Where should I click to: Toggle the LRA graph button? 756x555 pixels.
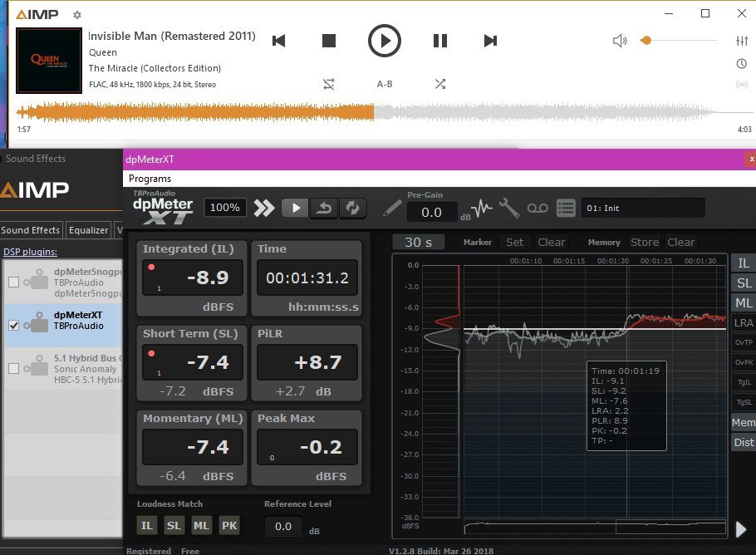coord(744,322)
